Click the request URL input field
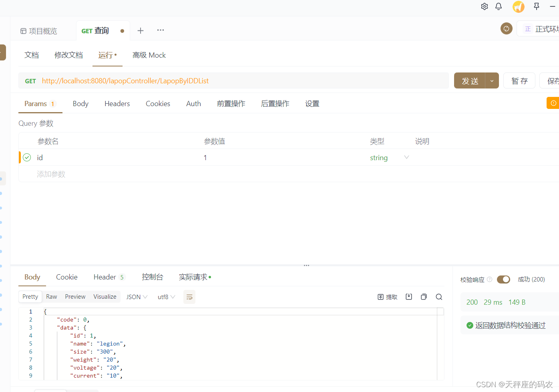The image size is (559, 392). 243,80
